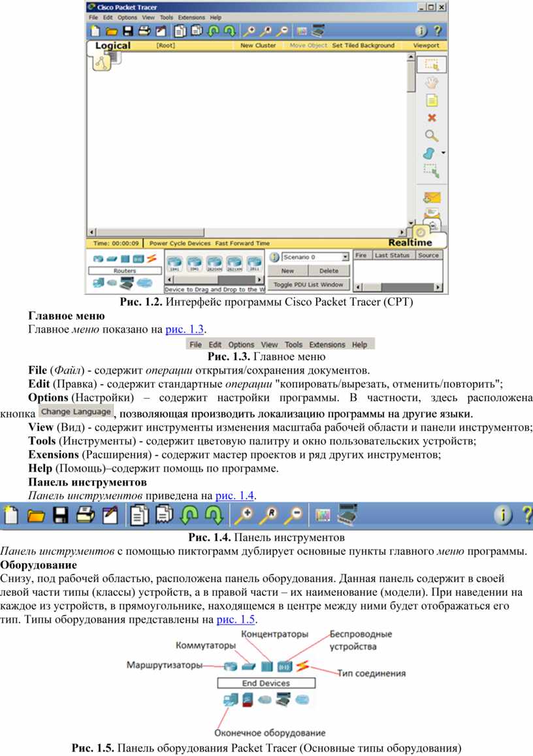Click Copy icon in Figure 1.4 toolbar strip
The width and height of the screenshot is (533, 756).
(x=139, y=515)
